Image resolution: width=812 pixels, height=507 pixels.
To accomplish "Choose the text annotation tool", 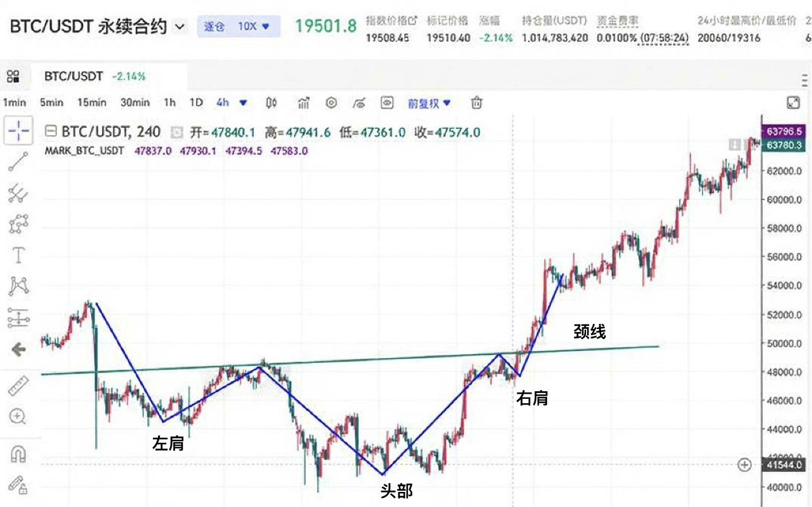I will (19, 255).
